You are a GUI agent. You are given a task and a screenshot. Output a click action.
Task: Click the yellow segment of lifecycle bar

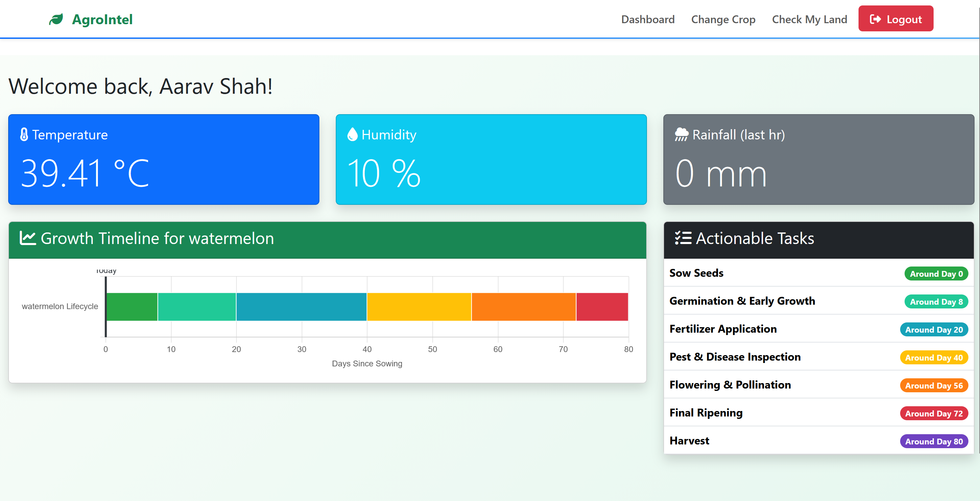419,307
